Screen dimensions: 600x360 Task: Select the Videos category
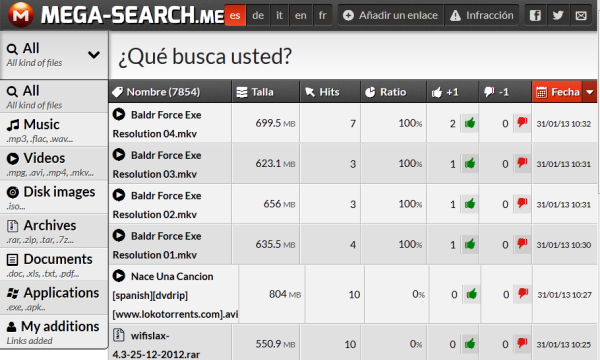(x=54, y=164)
